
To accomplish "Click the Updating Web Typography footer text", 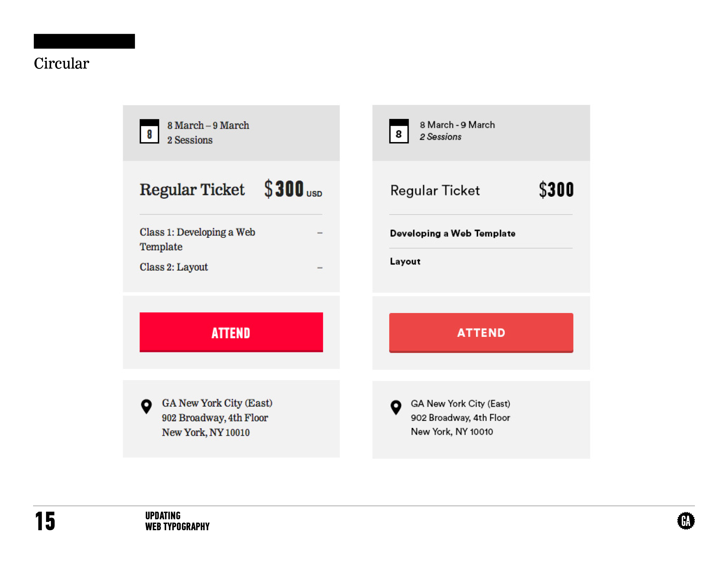I will pyautogui.click(x=177, y=521).
